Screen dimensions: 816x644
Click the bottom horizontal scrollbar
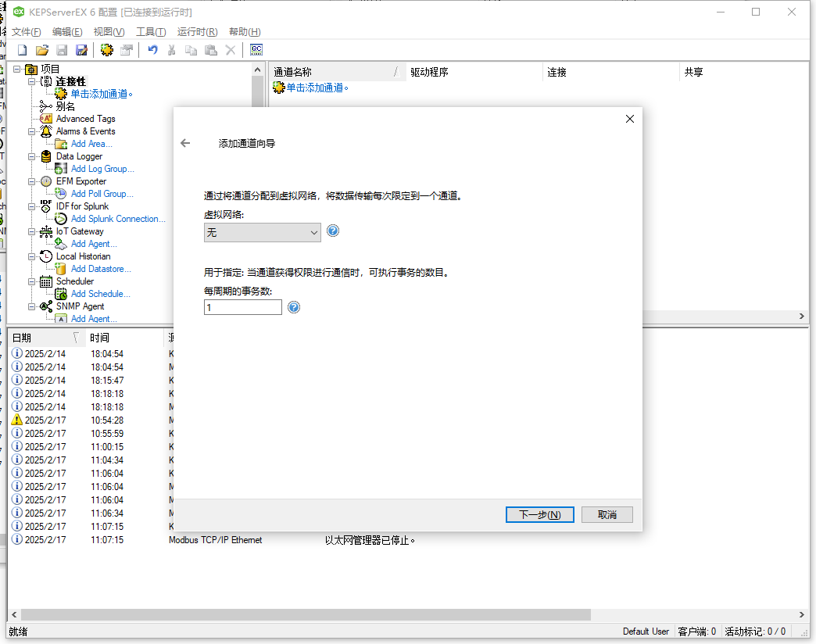(x=306, y=614)
